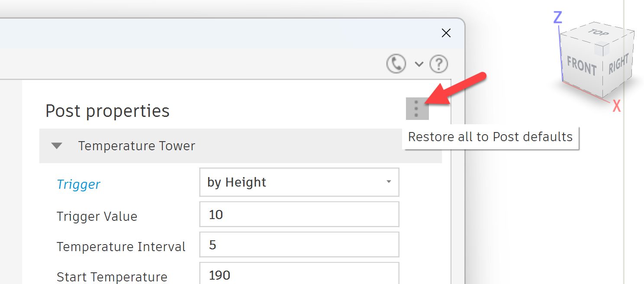Close the dialog with the X button
Screen dimensions: 644x284
coord(446,33)
